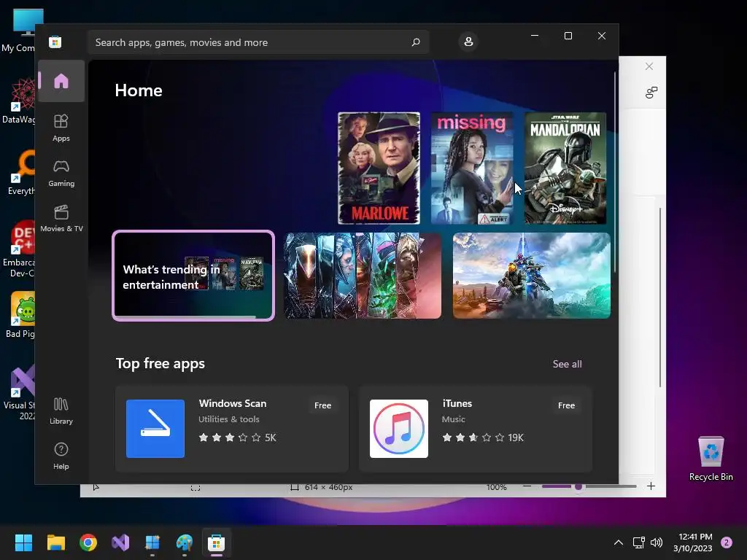Click the Paint icon in the taskbar
The image size is (747, 560).
pos(185,542)
